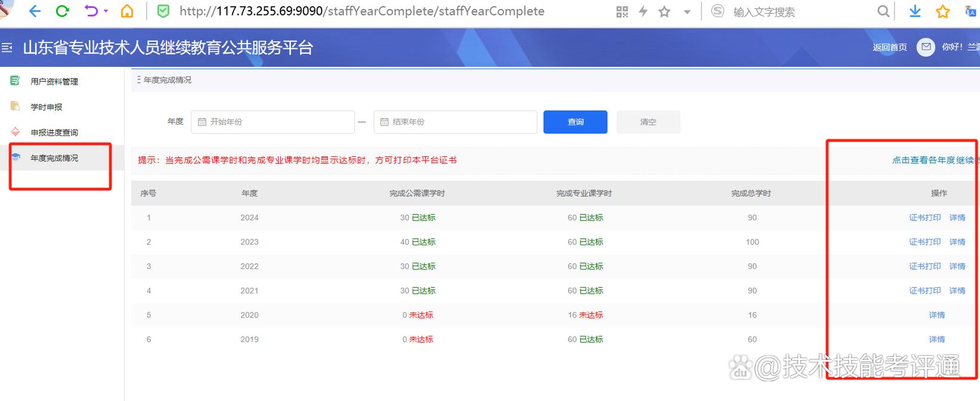The height and width of the screenshot is (401, 980).
Task: Open 学时申报 sidebar menu
Action: coord(47,107)
